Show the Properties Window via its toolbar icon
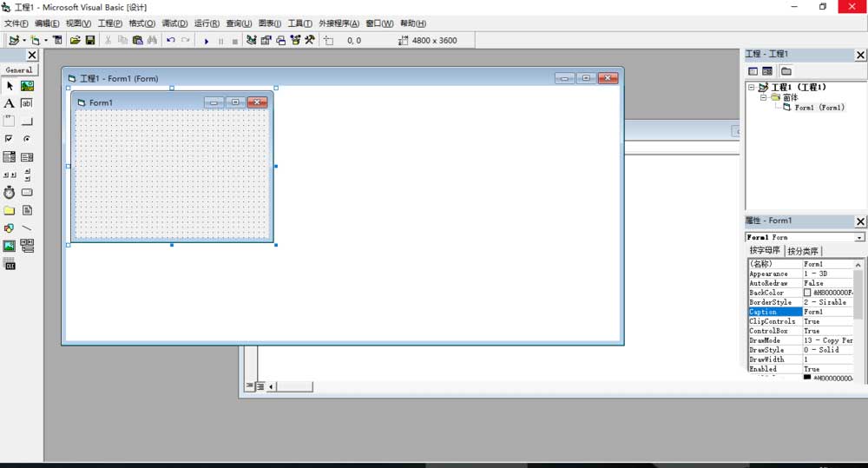Image resolution: width=868 pixels, height=468 pixels. point(266,41)
